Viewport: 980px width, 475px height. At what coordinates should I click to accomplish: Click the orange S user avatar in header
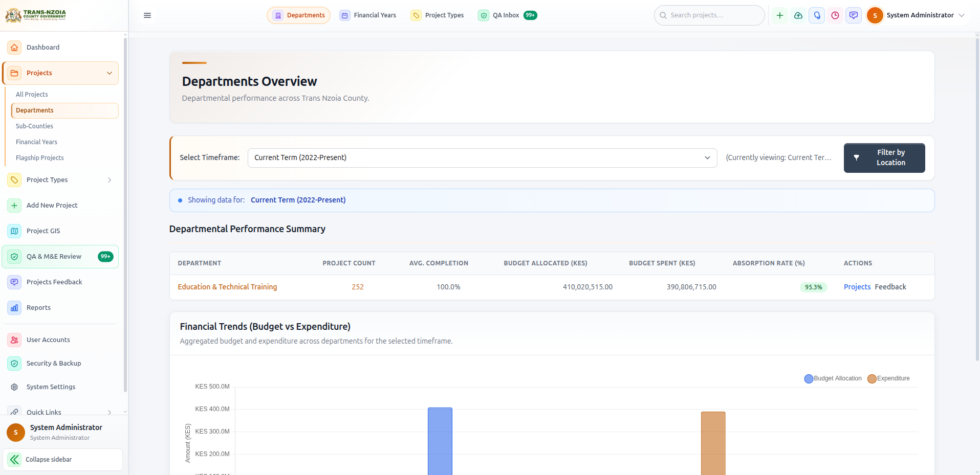coord(875,15)
